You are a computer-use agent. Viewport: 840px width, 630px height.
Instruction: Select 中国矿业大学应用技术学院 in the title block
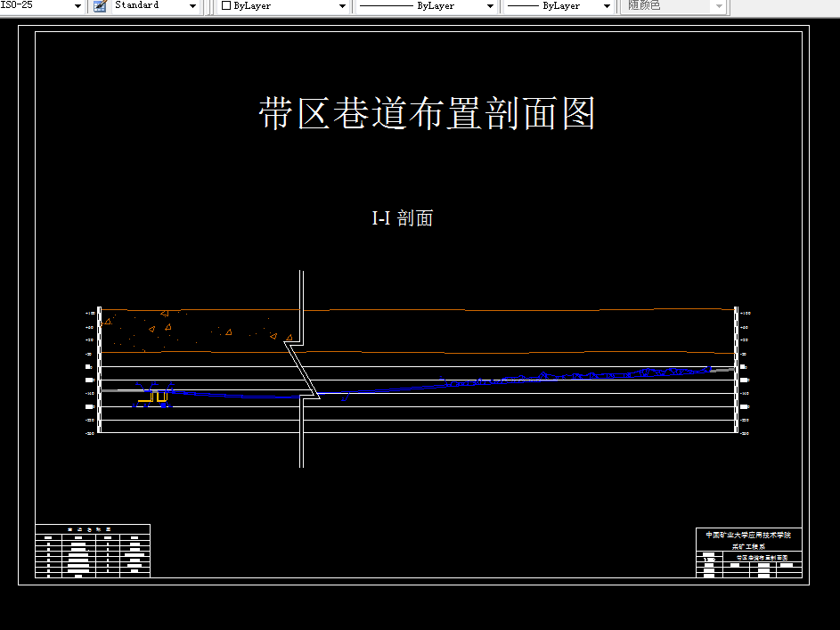[748, 535]
